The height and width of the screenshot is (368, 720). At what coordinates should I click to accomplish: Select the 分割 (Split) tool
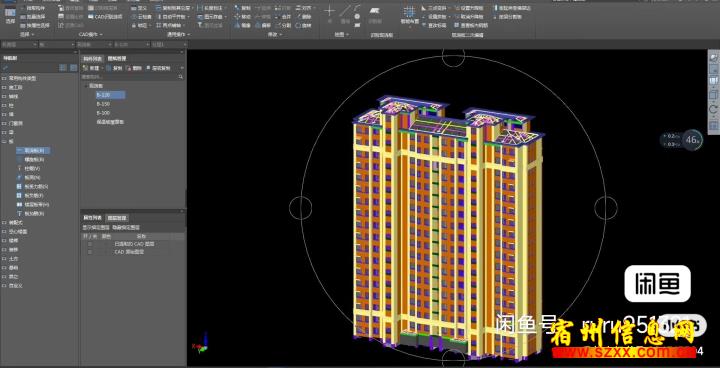point(283,25)
